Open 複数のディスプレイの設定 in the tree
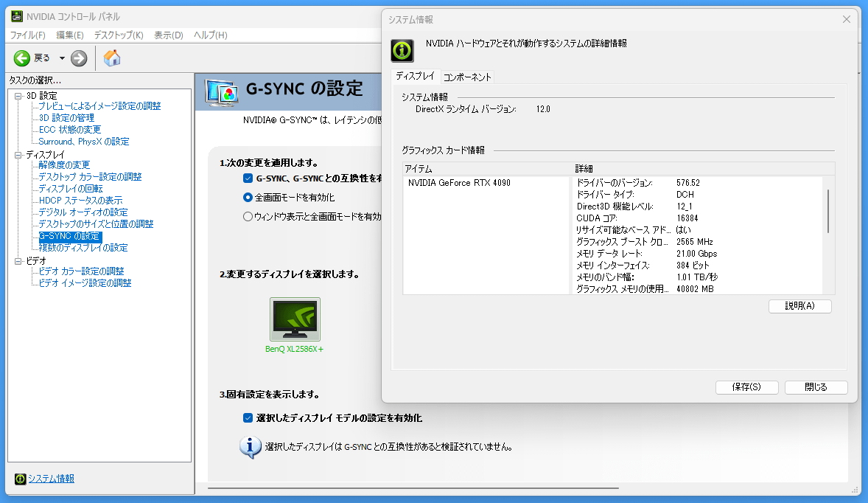Screen dimensions: 868x503 pyautogui.click(x=83, y=248)
